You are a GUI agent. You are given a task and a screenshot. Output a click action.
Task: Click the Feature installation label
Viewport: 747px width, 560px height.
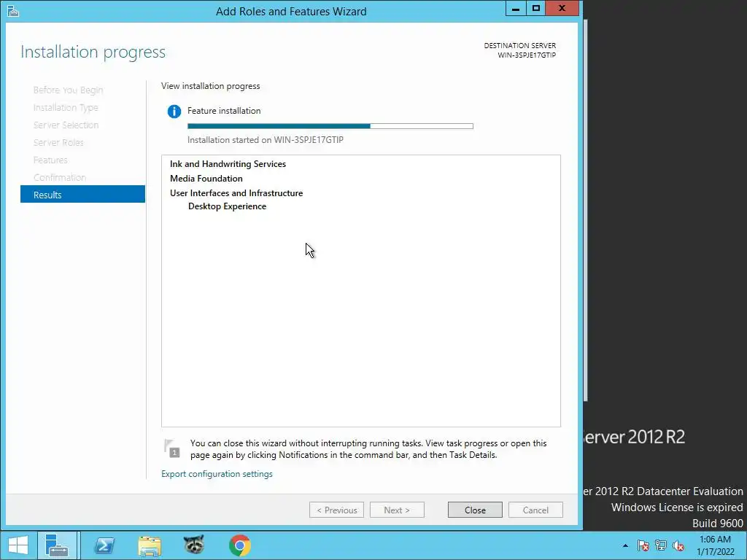pyautogui.click(x=224, y=111)
